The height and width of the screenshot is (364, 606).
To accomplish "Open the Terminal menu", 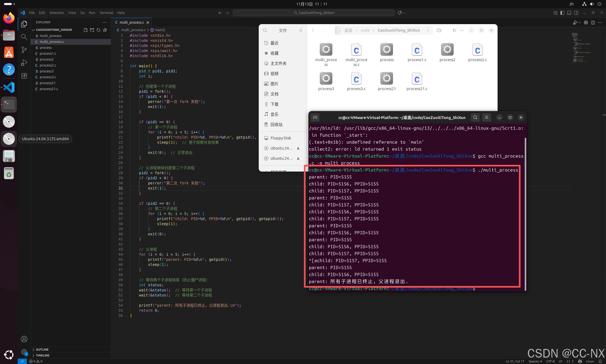I will (x=106, y=13).
